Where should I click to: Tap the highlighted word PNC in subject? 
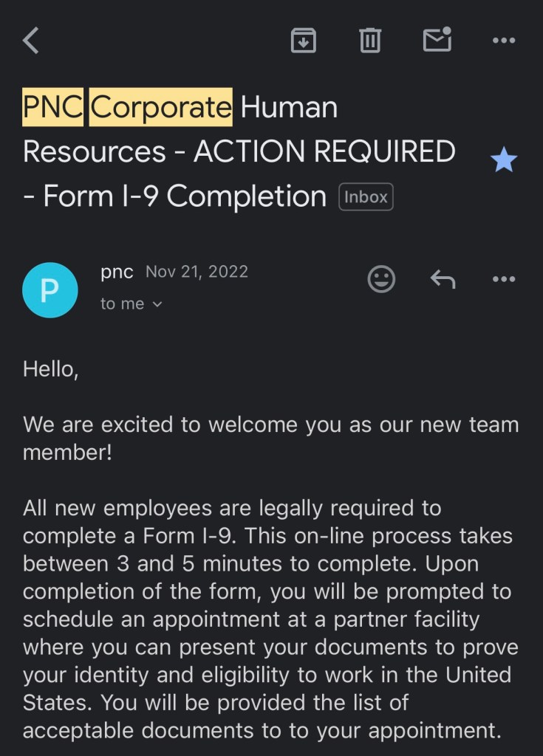53,108
